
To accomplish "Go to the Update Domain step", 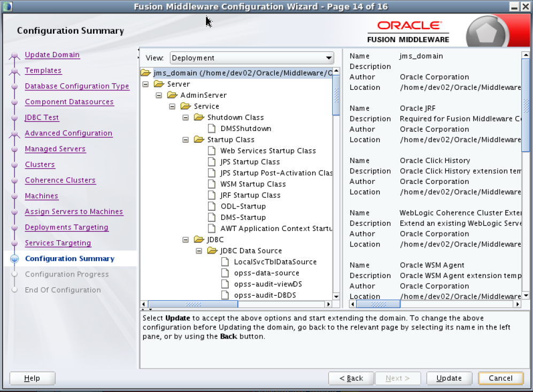I will (52, 55).
